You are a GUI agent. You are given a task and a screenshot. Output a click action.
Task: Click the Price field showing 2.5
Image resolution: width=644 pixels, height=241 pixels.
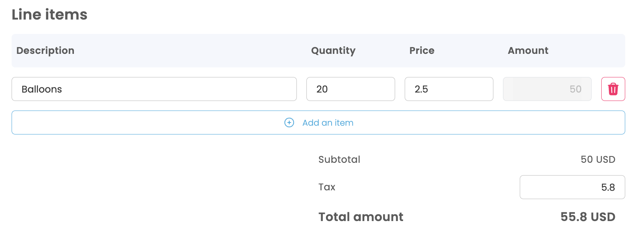(449, 89)
